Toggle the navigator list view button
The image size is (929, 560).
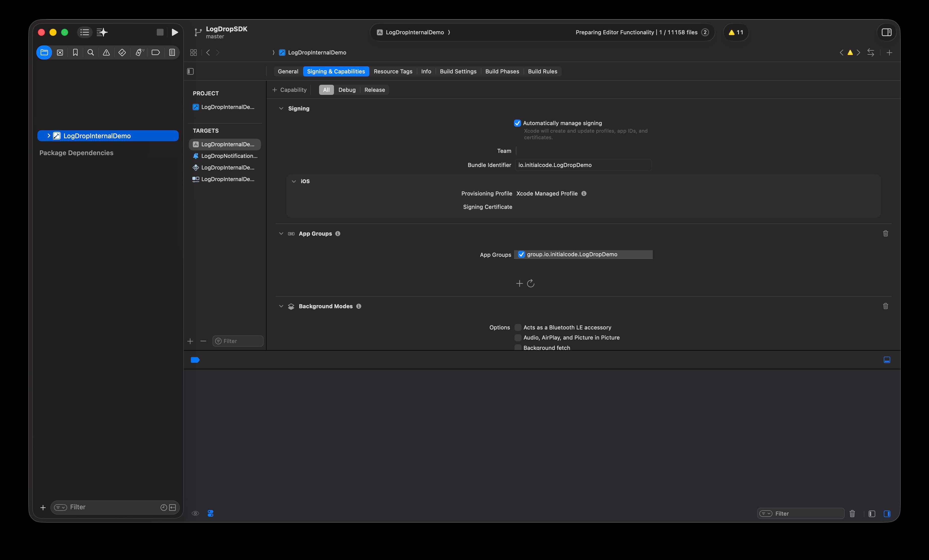point(85,32)
